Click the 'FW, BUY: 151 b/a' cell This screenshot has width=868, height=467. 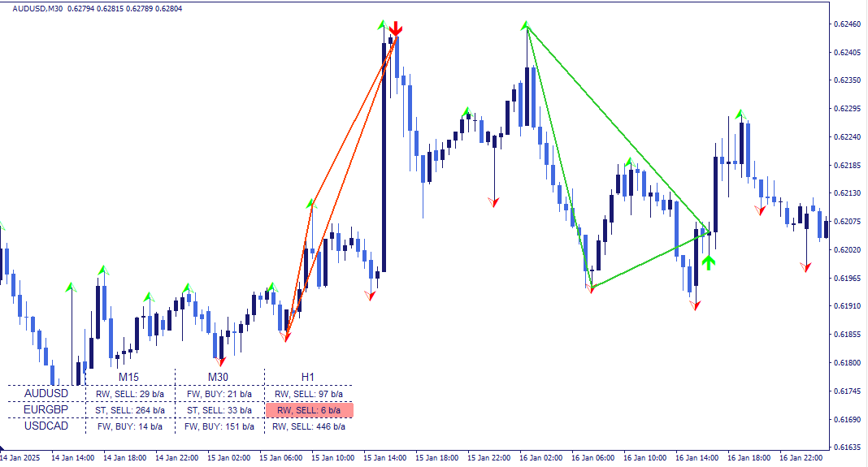(x=219, y=426)
